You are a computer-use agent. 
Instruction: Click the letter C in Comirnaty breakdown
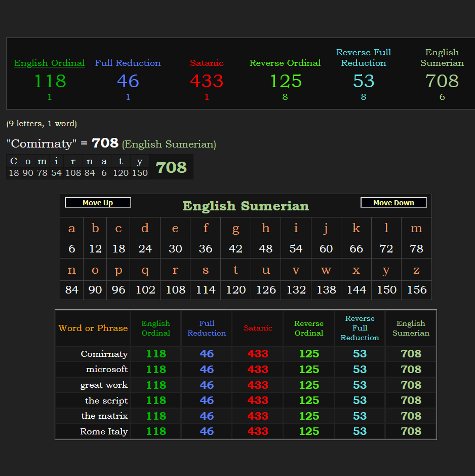[14, 161]
